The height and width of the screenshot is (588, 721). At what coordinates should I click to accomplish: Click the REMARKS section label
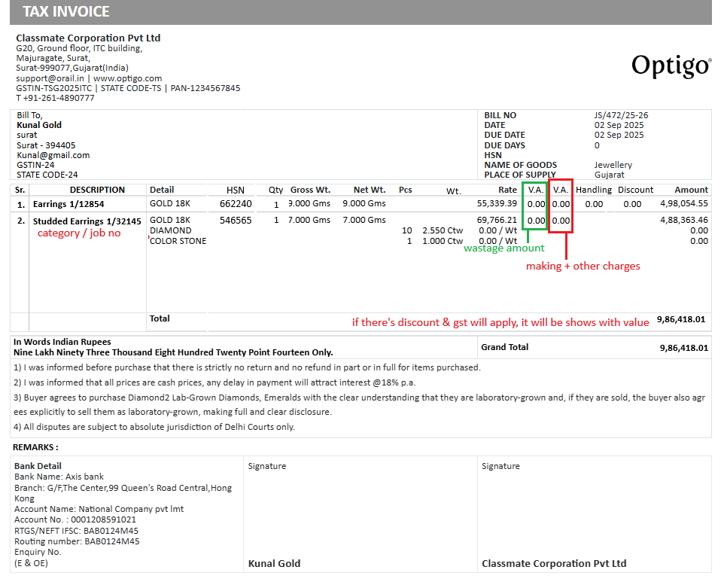(35, 447)
